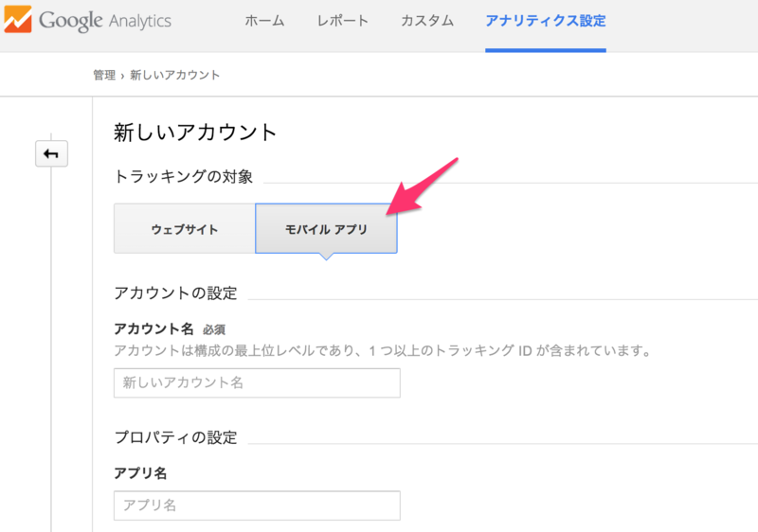Select the モバイル アプリ tracking option
This screenshot has height=532, width=758.
pos(326,229)
